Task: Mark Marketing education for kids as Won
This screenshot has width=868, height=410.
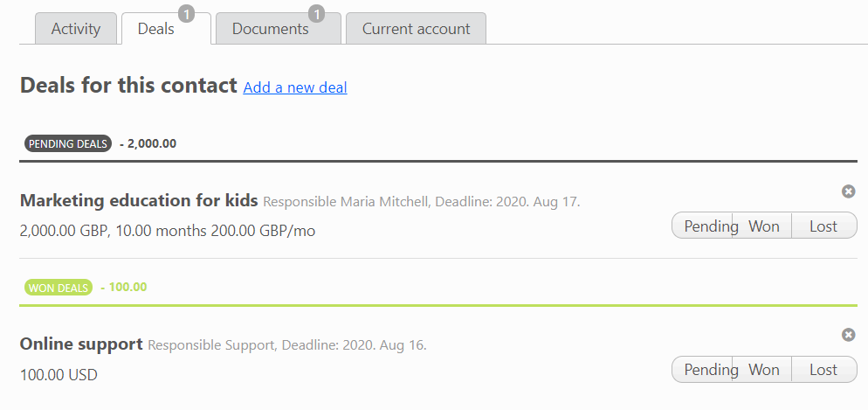Action: pyautogui.click(x=762, y=226)
